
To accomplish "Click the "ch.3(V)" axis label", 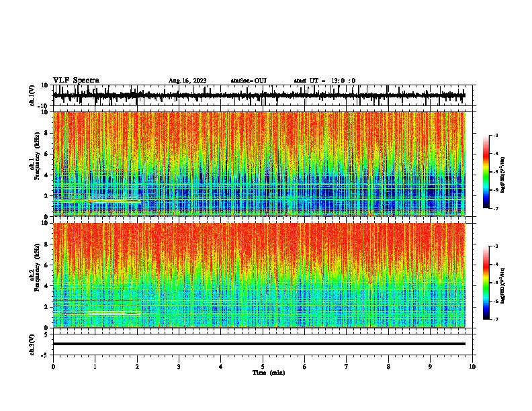I will (x=32, y=345).
